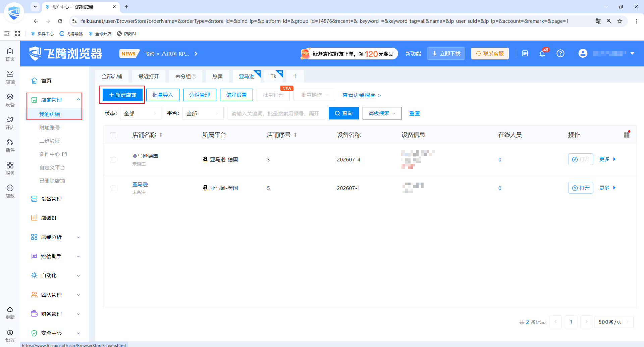Switch to the Tk tab
This screenshot has height=347, width=644.
tap(273, 77)
